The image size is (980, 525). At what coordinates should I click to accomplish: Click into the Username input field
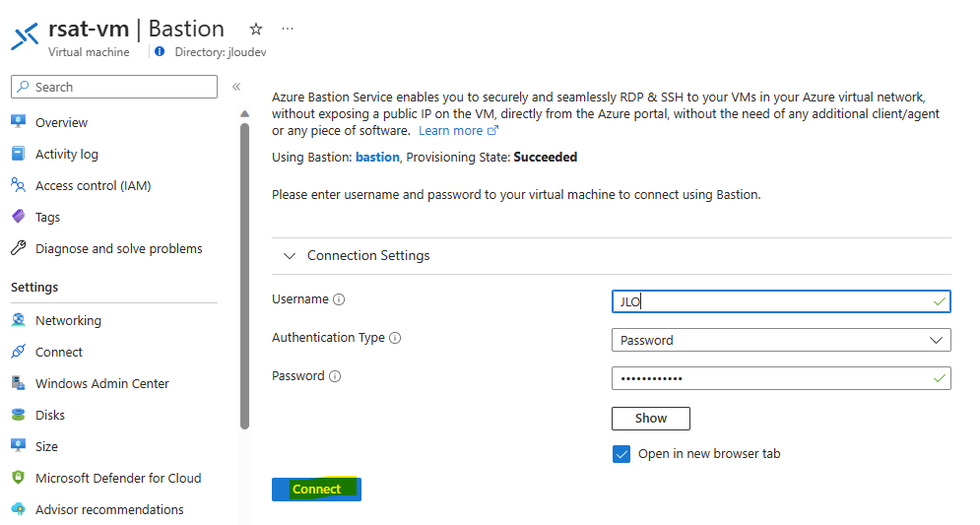point(781,301)
